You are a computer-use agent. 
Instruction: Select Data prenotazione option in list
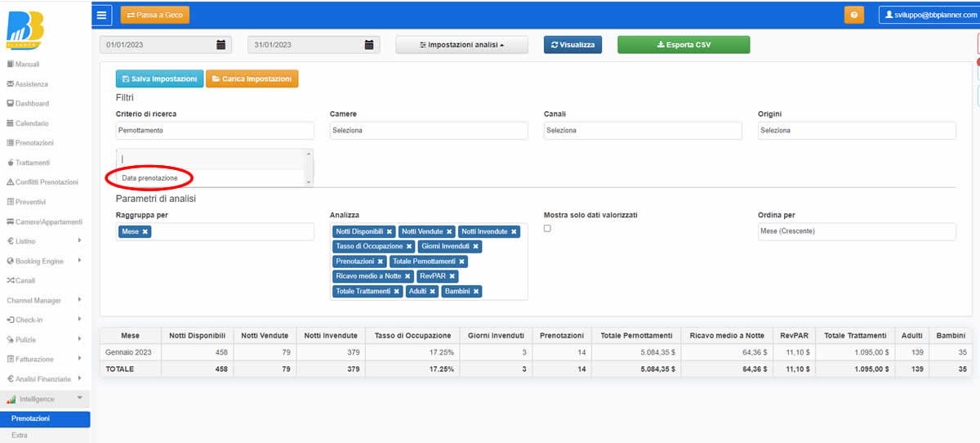(150, 178)
